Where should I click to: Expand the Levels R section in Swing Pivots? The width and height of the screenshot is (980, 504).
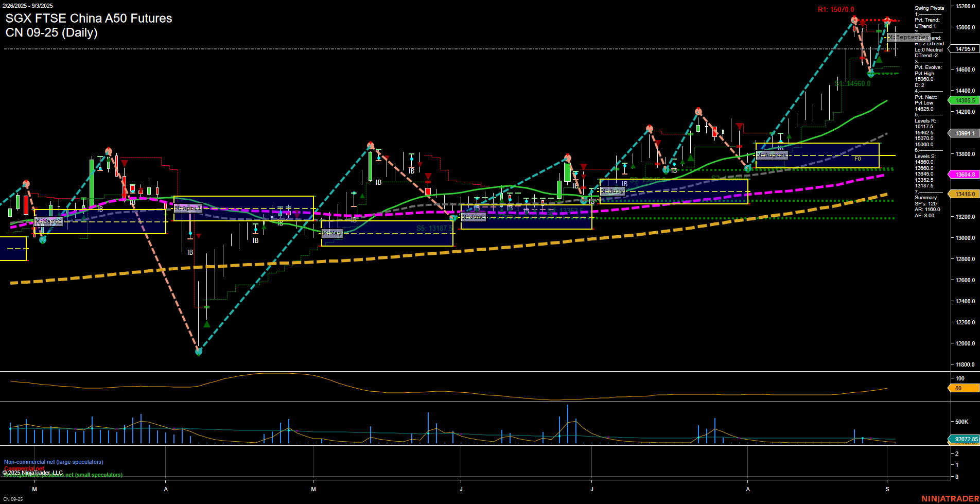coord(925,120)
